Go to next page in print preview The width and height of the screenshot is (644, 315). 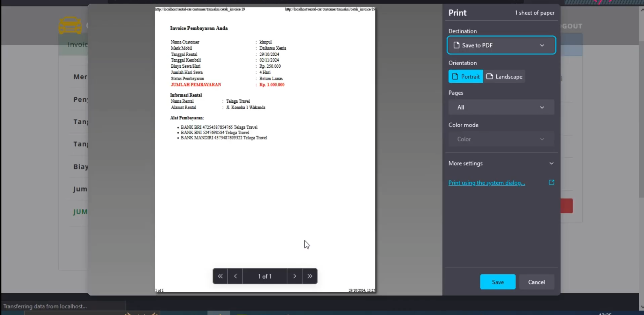(x=294, y=276)
